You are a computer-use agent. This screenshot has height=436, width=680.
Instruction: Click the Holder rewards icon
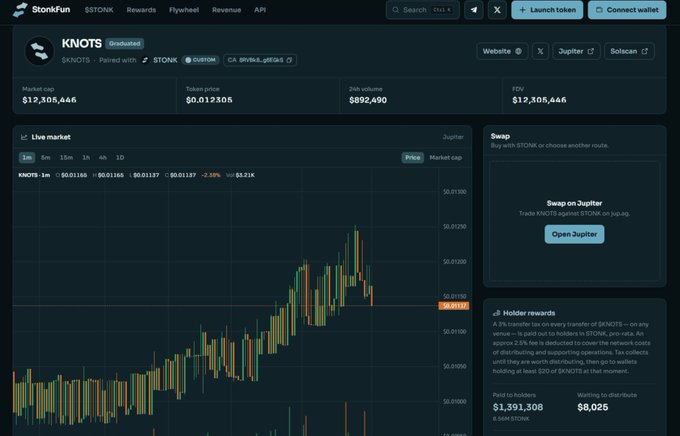[497, 313]
